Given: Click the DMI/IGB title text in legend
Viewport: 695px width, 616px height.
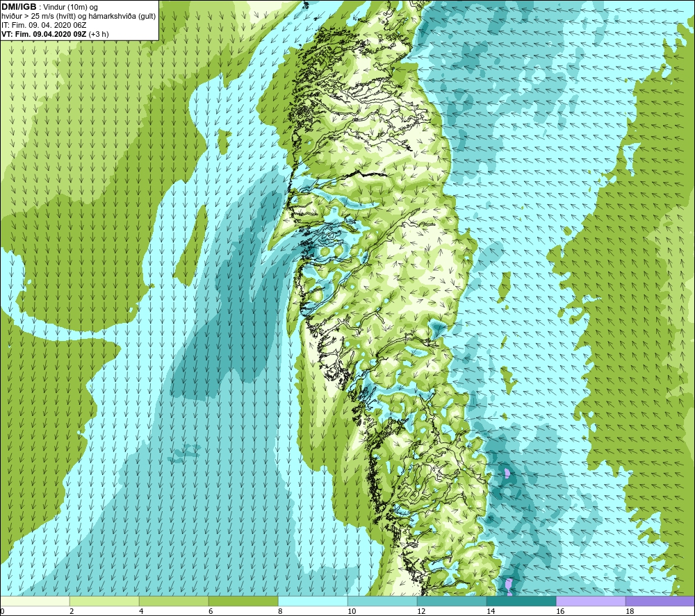Looking at the screenshot, I should tap(19, 7).
